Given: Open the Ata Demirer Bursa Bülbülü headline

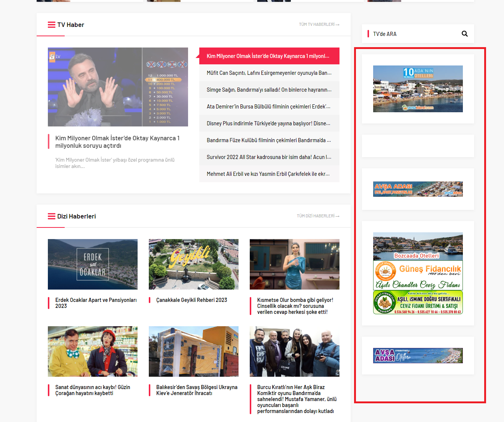Looking at the screenshot, I should pyautogui.click(x=269, y=107).
